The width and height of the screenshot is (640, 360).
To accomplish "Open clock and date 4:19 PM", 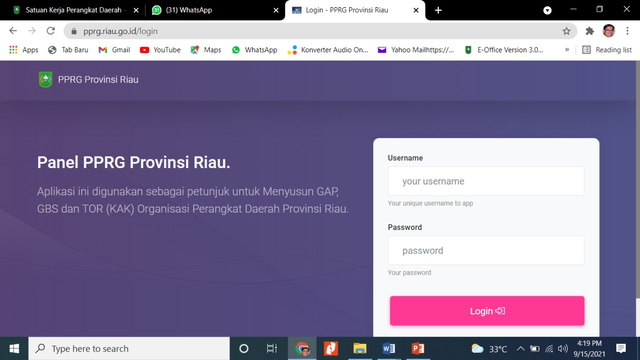I will click(x=589, y=349).
